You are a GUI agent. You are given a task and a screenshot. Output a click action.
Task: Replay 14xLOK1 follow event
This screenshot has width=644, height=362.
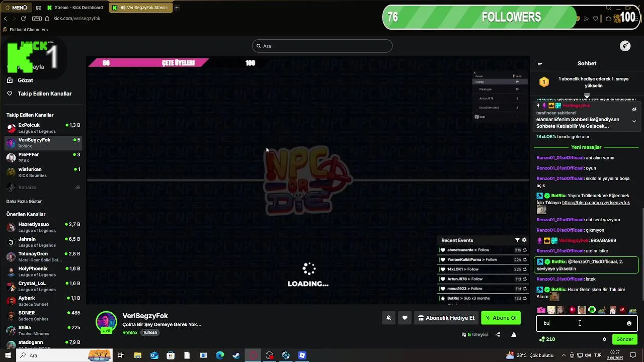[x=525, y=269]
